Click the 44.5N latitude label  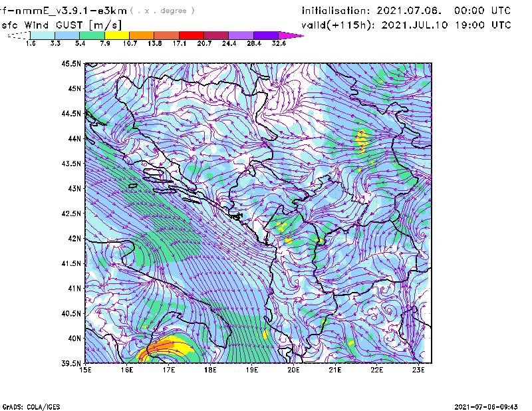tap(71, 113)
